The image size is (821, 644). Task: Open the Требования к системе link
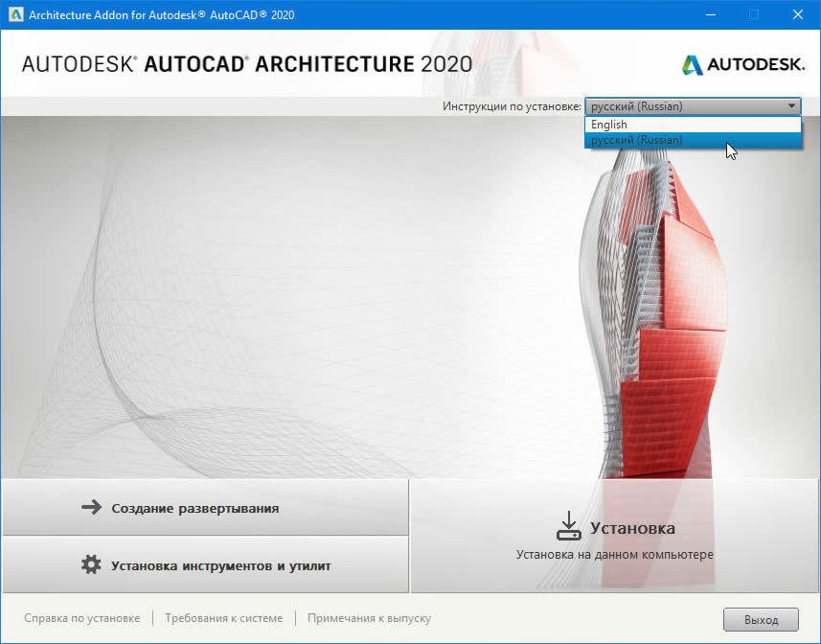click(x=223, y=618)
